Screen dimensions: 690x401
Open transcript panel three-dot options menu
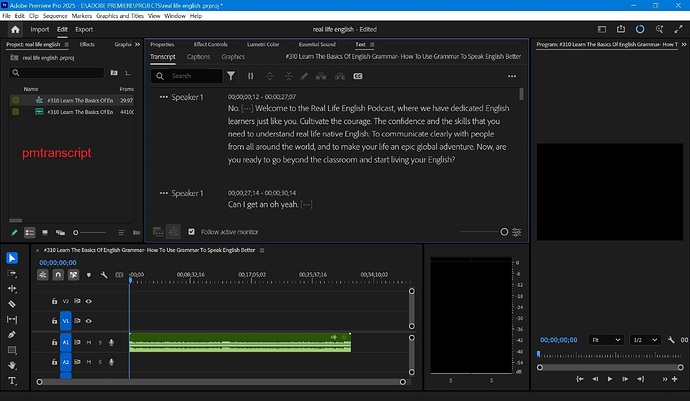point(512,76)
